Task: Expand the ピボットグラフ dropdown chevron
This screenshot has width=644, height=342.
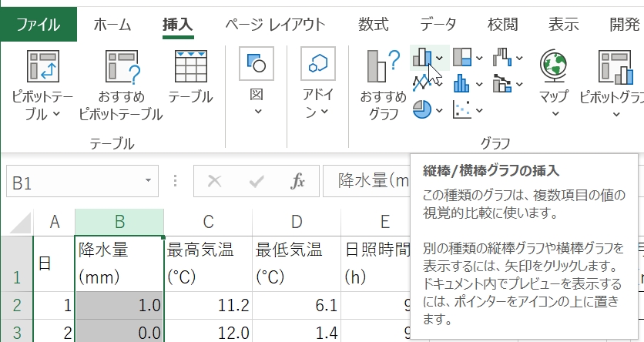Action: point(616,114)
